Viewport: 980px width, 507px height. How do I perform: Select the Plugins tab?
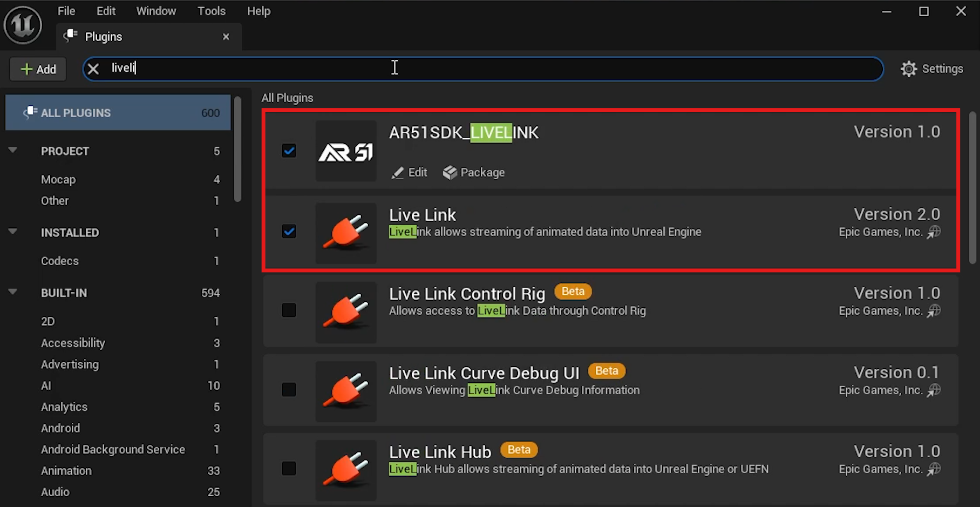pos(149,37)
